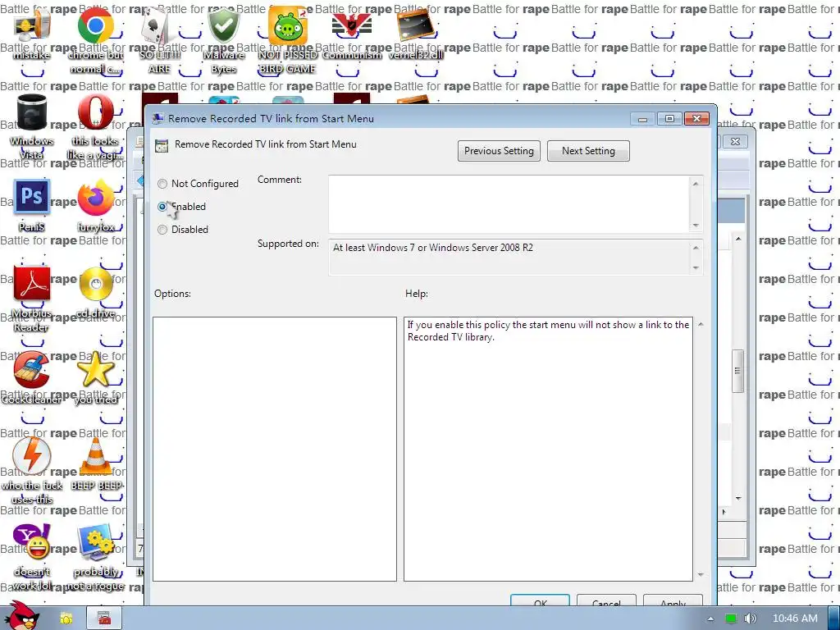Launch the CCleaner brush desktop icon
Screen dimensions: 840x630
32,370
